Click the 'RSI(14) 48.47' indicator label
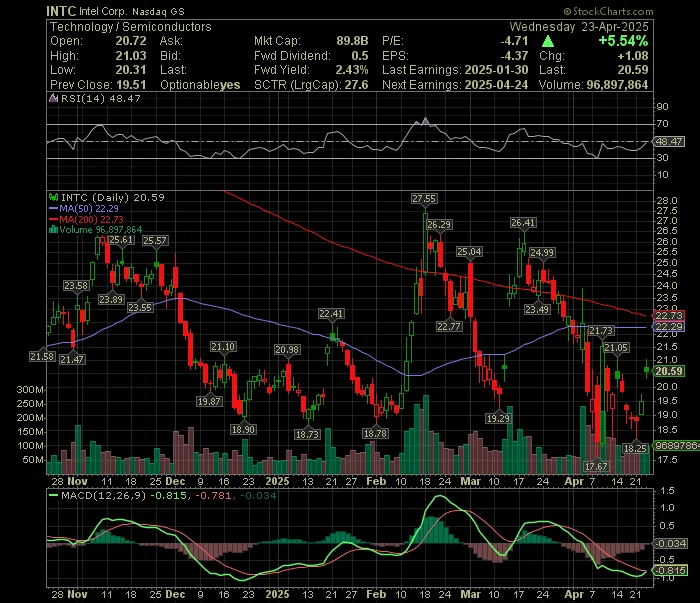700x603 pixels. coord(100,98)
